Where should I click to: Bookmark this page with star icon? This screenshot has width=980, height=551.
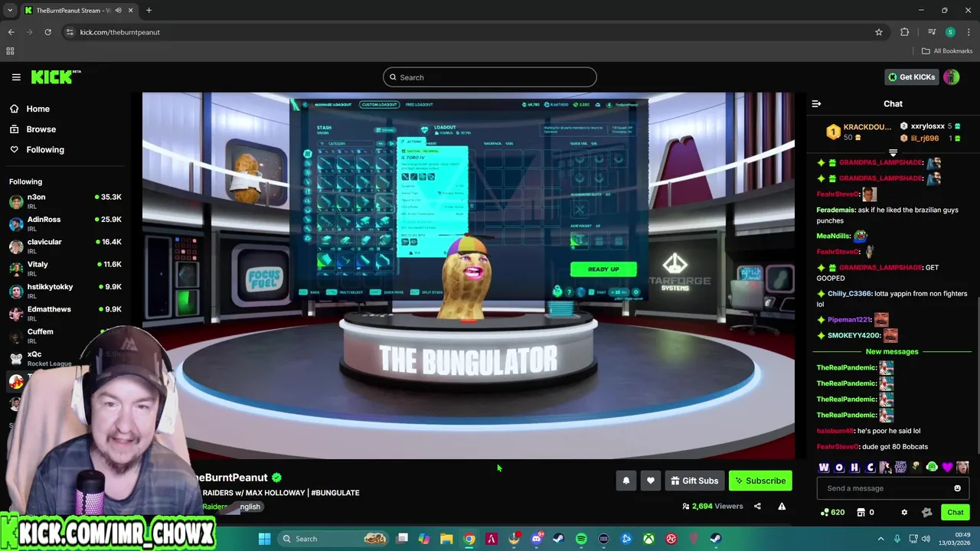coord(879,32)
